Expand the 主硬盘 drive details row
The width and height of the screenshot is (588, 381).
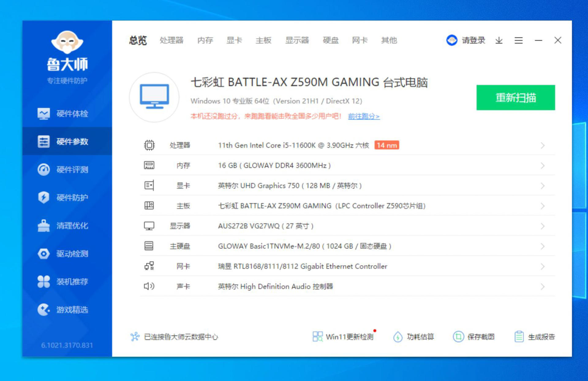[543, 246]
